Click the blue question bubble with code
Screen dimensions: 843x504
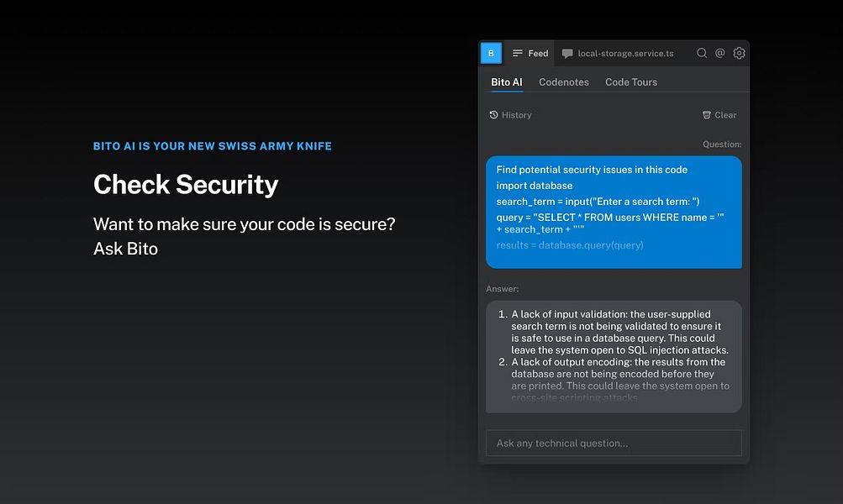614,213
